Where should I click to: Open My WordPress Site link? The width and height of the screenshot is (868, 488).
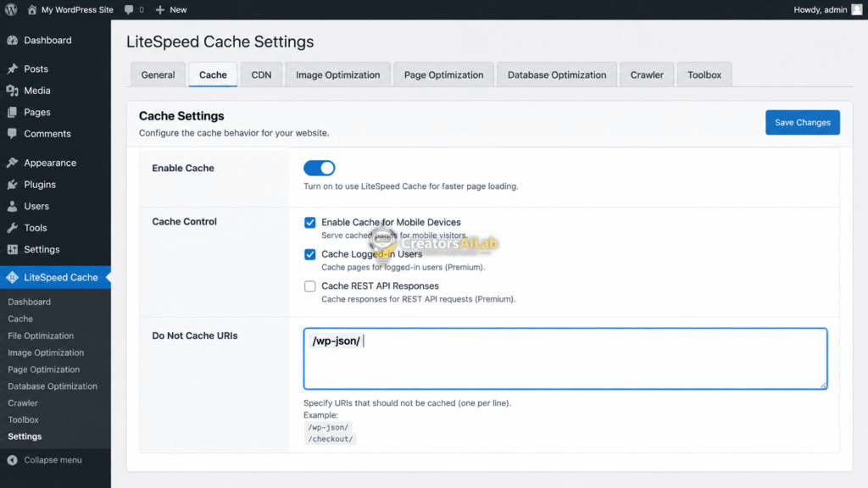77,9
